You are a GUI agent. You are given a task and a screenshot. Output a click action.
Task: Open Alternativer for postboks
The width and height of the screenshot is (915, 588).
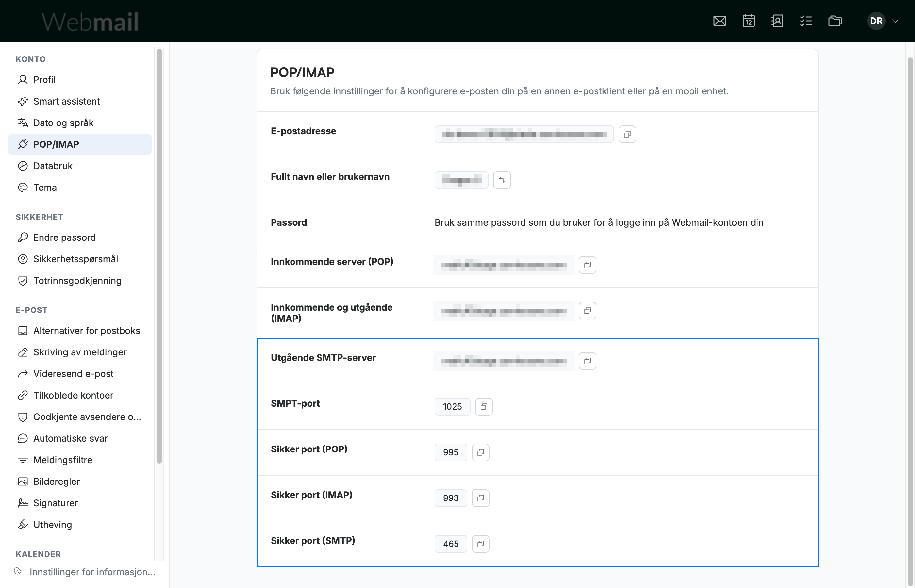click(x=79, y=331)
